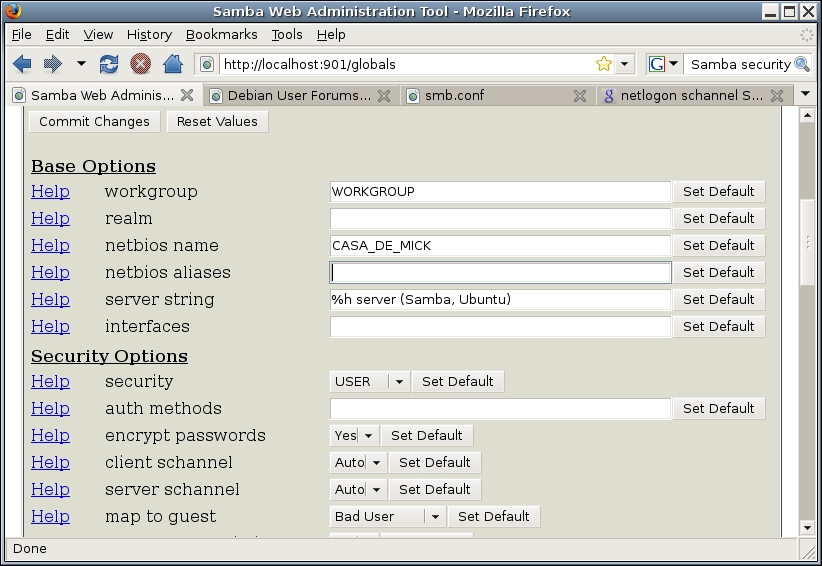This screenshot has height=566, width=822.
Task: Open the client schannel dropdown
Action: 375,462
